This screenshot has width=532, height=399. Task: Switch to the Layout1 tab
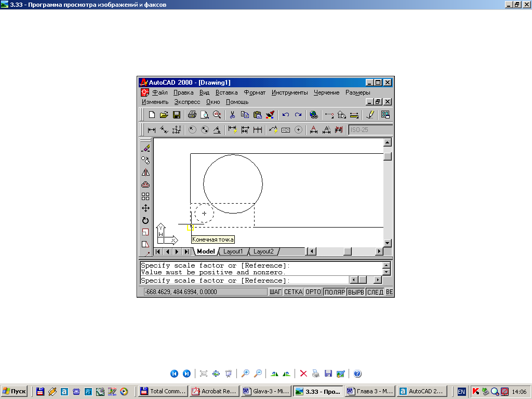click(x=233, y=251)
